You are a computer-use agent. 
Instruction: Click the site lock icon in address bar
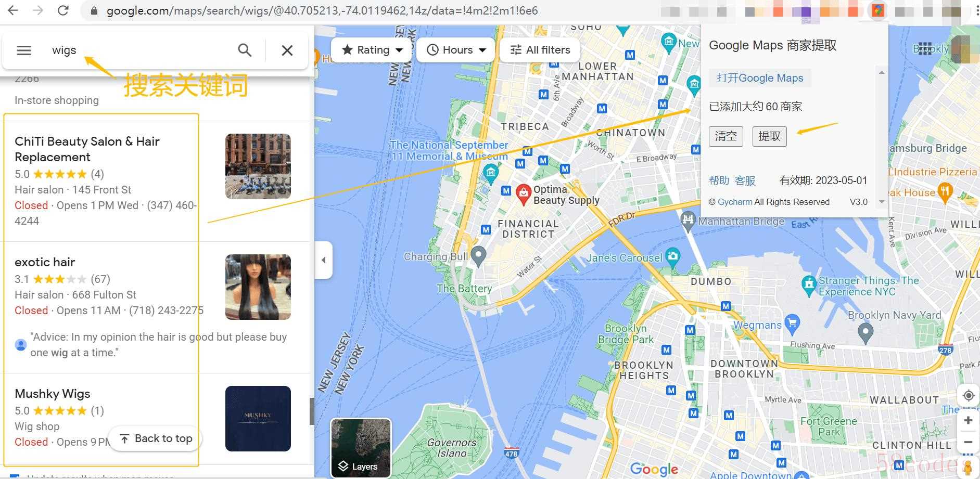[x=94, y=11]
